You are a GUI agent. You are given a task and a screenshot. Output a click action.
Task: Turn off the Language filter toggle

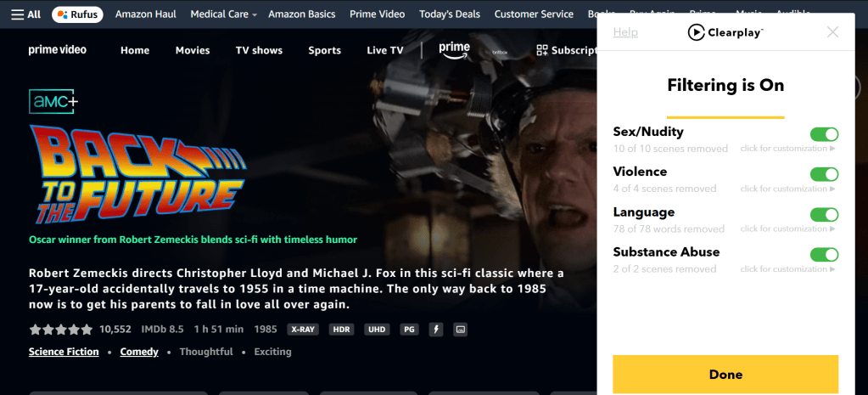(x=824, y=214)
